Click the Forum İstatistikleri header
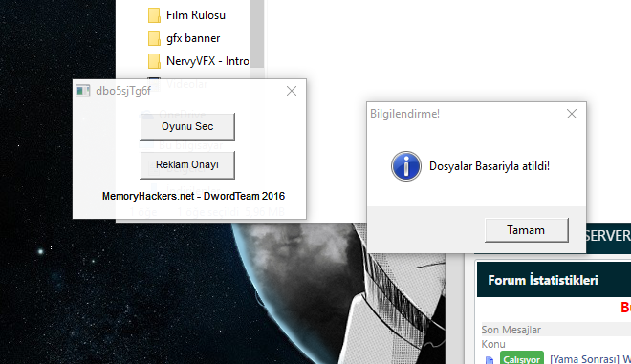 [x=543, y=280]
